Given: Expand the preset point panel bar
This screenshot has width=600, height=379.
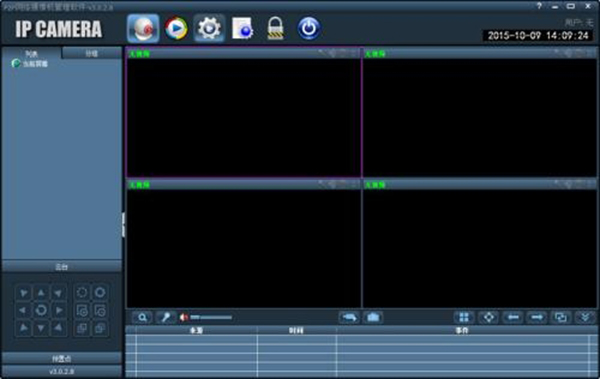Looking at the screenshot, I should [x=62, y=359].
